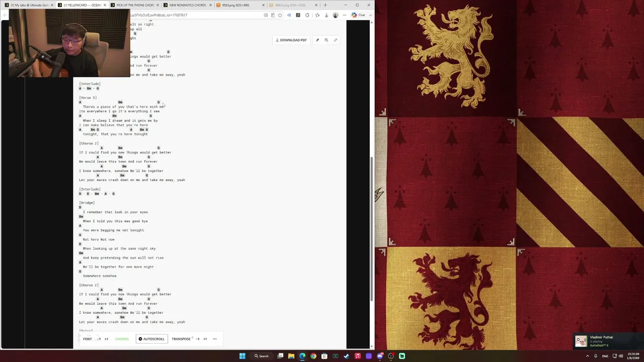Open the browser favorites list icon

pyautogui.click(x=317, y=15)
